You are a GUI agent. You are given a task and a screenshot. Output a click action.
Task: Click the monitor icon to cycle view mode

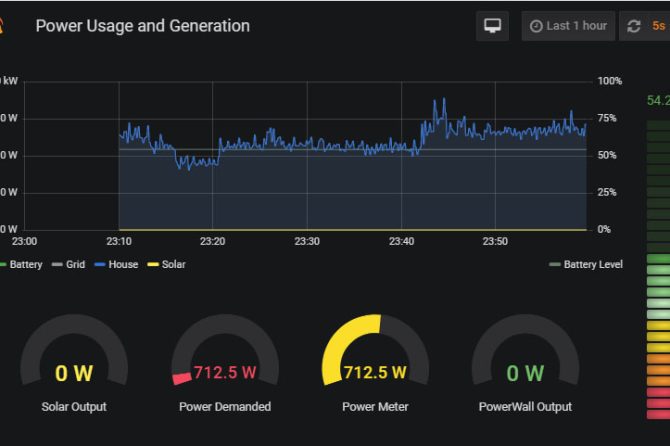click(492, 26)
